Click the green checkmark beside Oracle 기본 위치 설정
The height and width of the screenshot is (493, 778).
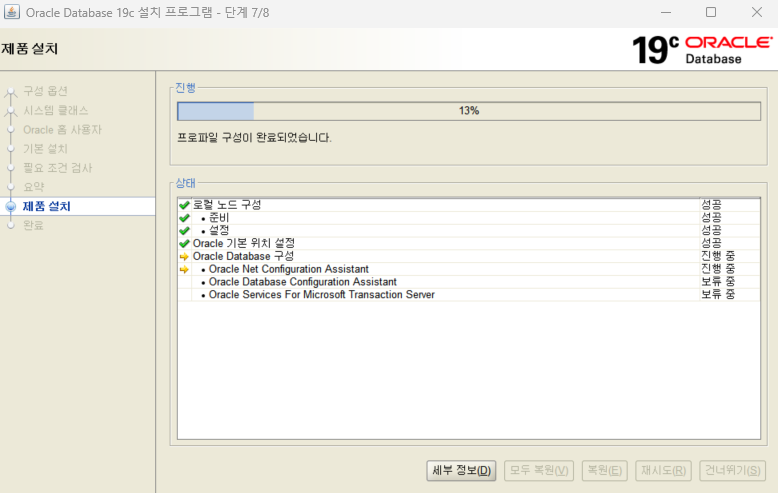coord(185,244)
